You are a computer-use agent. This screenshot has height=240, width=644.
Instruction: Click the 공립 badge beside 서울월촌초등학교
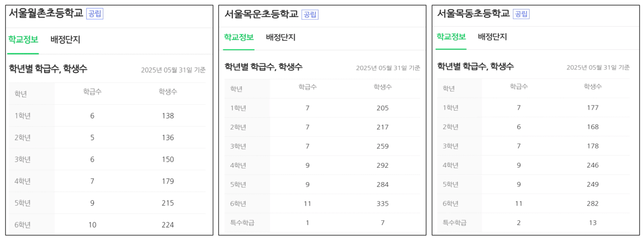click(95, 14)
